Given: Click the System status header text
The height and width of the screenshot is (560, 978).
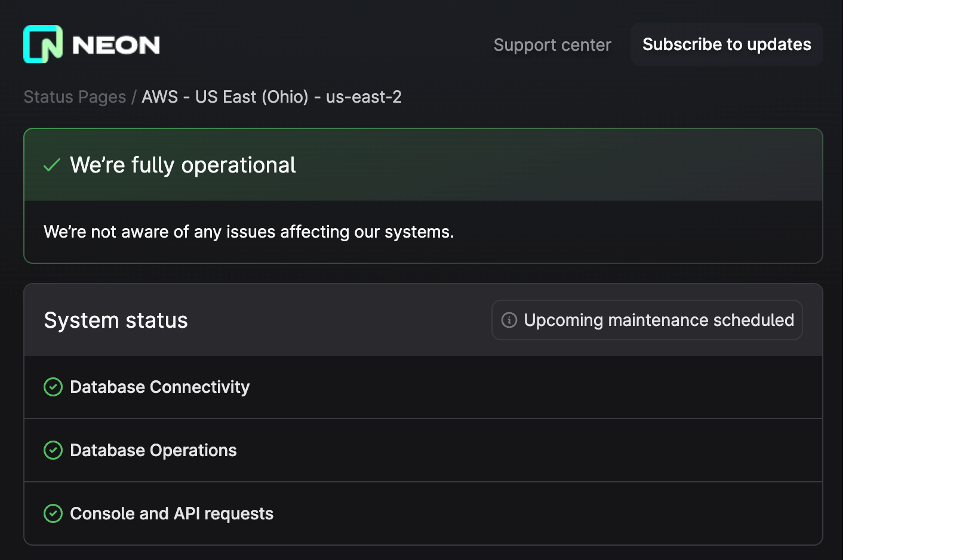Looking at the screenshot, I should pyautogui.click(x=115, y=320).
